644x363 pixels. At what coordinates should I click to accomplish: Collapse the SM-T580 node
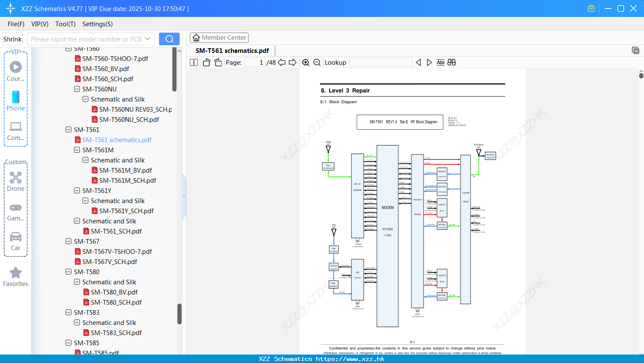point(69,272)
